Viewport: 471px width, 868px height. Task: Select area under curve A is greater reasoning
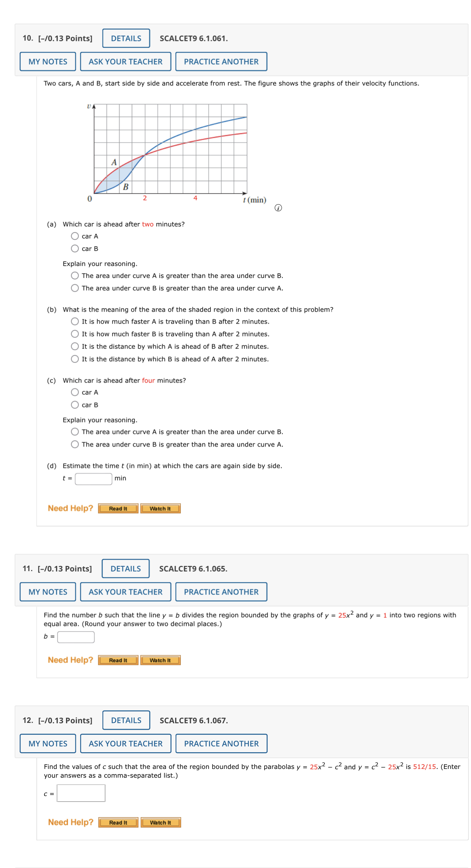tap(75, 276)
